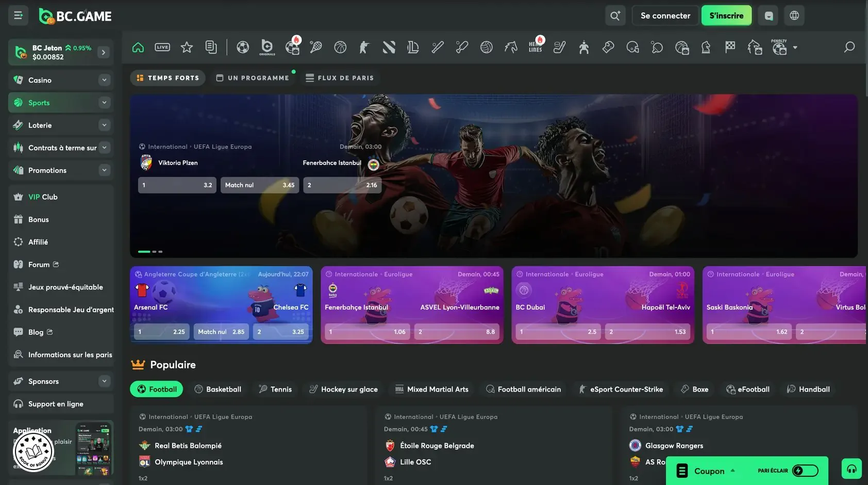Switch to the Un Programme tab
This screenshot has height=485, width=868.
(253, 78)
